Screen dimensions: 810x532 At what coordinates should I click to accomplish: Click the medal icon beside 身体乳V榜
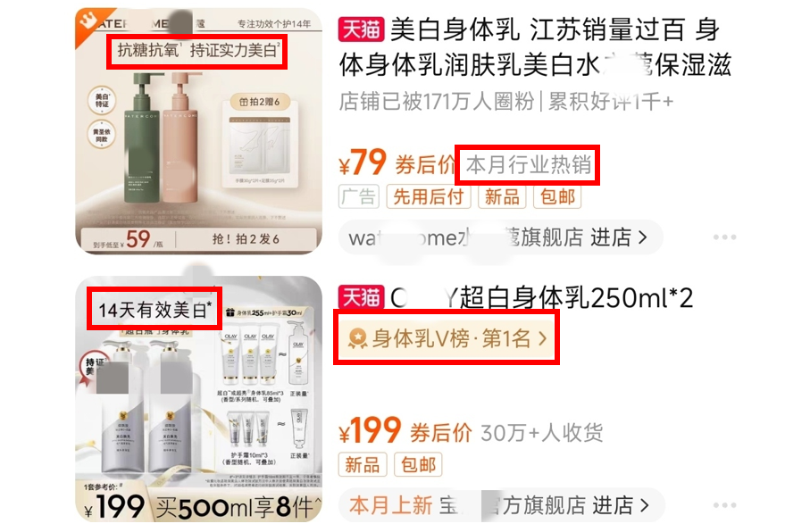(357, 339)
